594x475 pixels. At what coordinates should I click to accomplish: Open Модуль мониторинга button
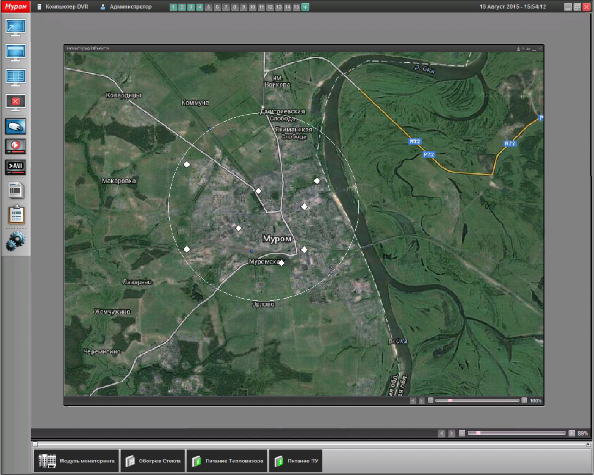(x=77, y=461)
